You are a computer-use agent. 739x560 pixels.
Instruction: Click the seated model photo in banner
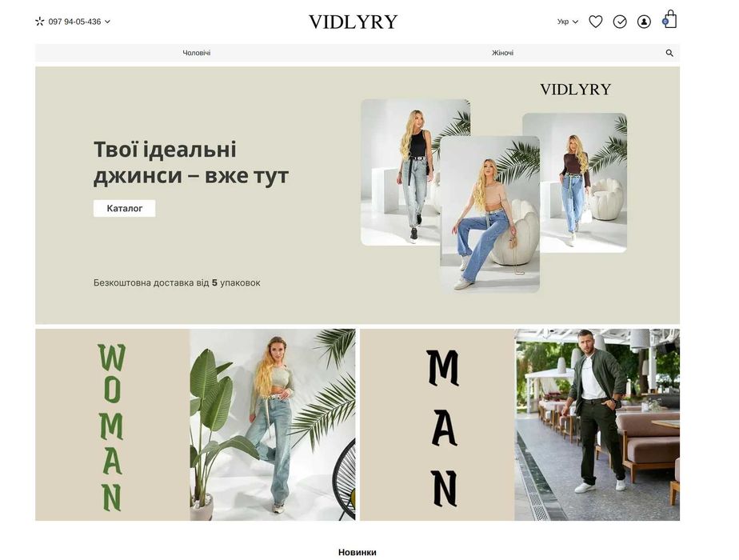[489, 214]
